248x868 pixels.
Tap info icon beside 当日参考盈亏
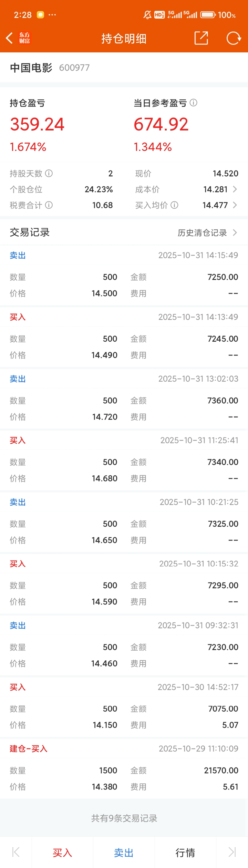click(193, 103)
